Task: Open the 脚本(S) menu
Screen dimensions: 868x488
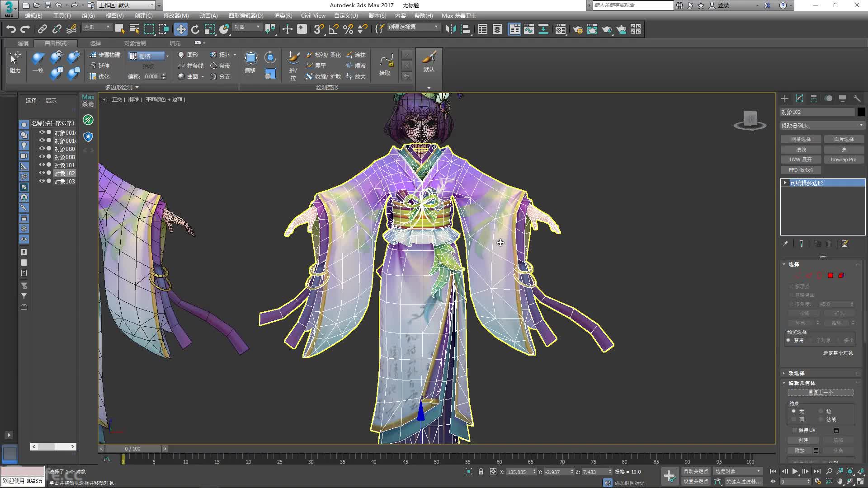Action: point(377,15)
